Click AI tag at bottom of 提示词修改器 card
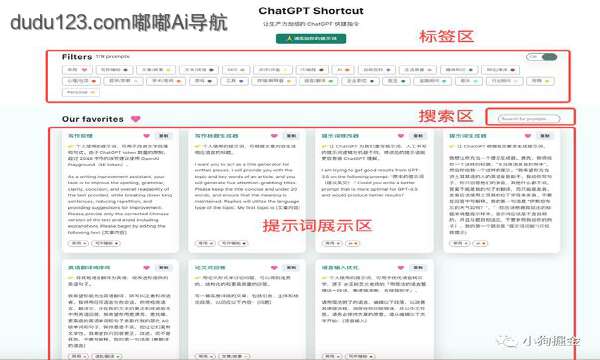600x360 pixels. 352,243
